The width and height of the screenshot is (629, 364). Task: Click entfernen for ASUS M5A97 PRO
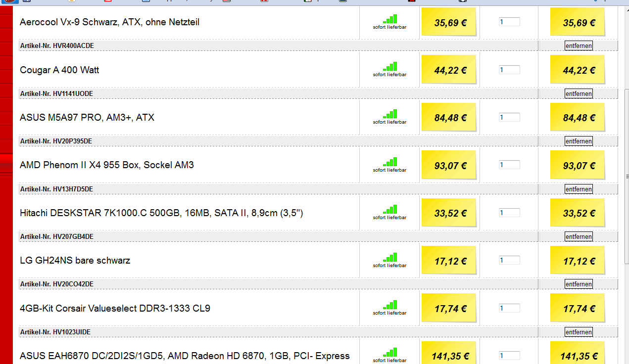pos(579,141)
